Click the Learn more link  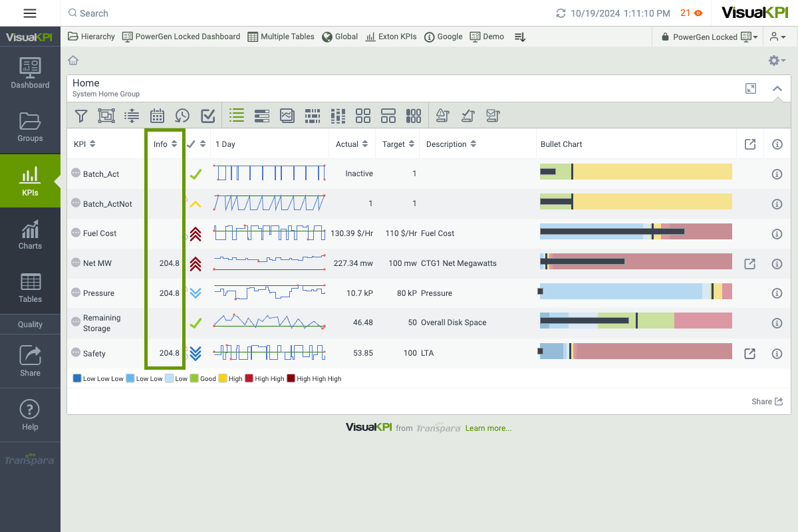[x=488, y=428]
